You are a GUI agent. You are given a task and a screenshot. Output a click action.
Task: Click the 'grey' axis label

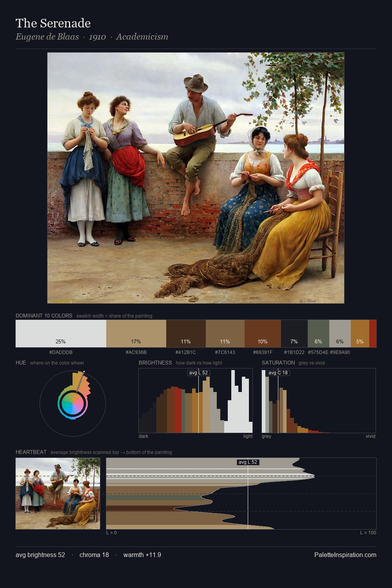point(267,436)
